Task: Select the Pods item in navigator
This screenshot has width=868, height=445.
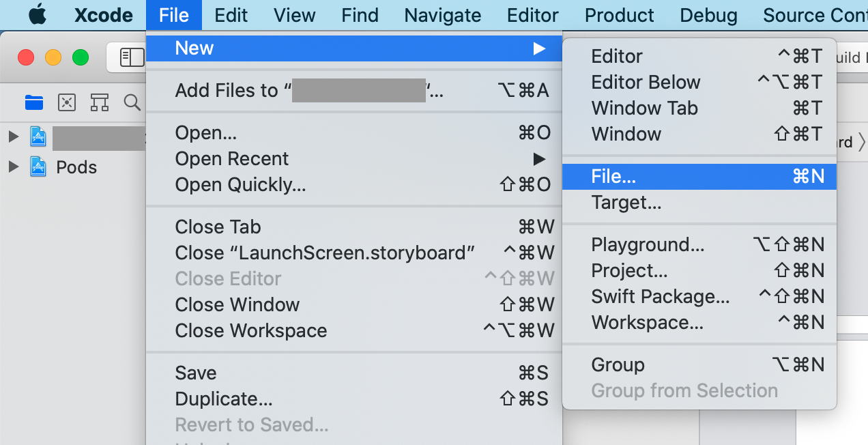Action: (x=76, y=167)
